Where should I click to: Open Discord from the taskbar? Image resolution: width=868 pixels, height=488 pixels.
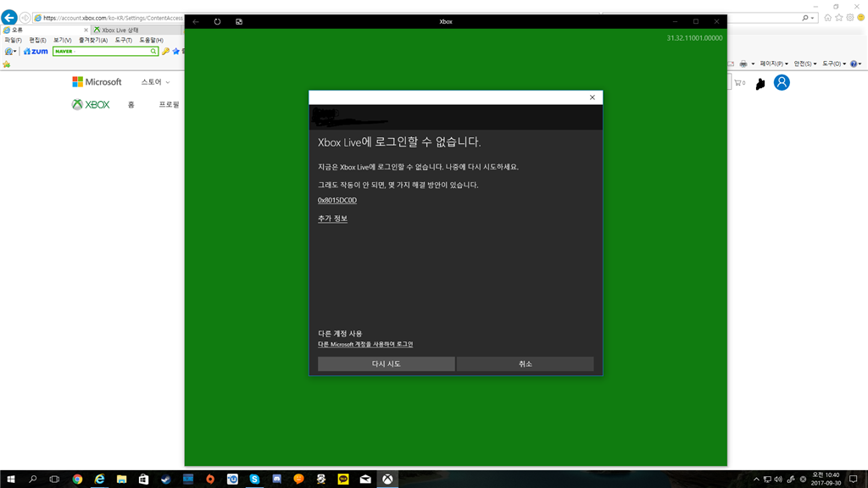[x=277, y=480]
